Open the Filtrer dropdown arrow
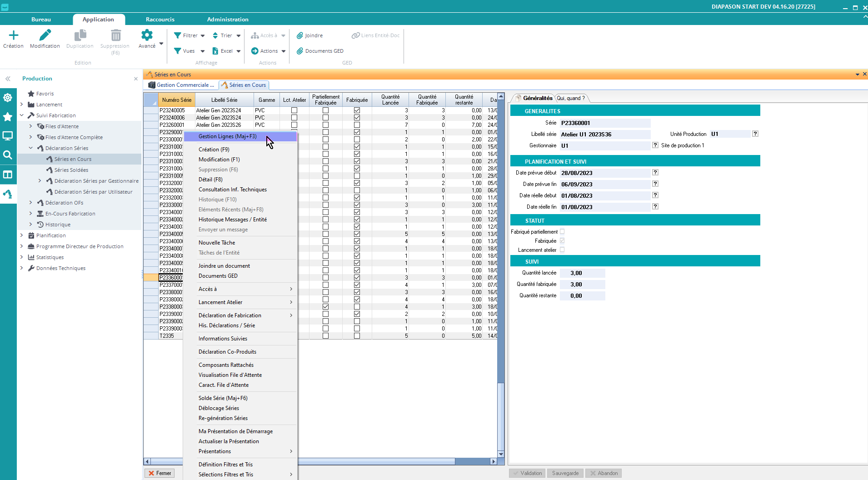This screenshot has width=868, height=480. (x=203, y=35)
